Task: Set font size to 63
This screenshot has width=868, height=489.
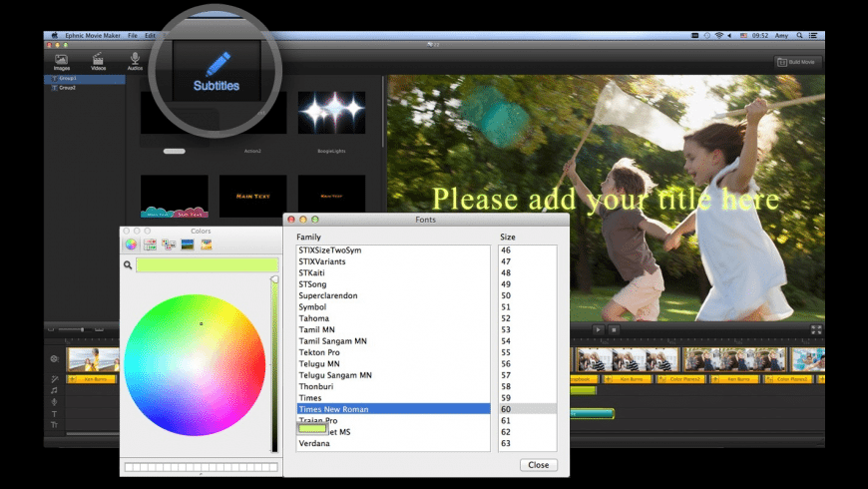Action: (527, 443)
